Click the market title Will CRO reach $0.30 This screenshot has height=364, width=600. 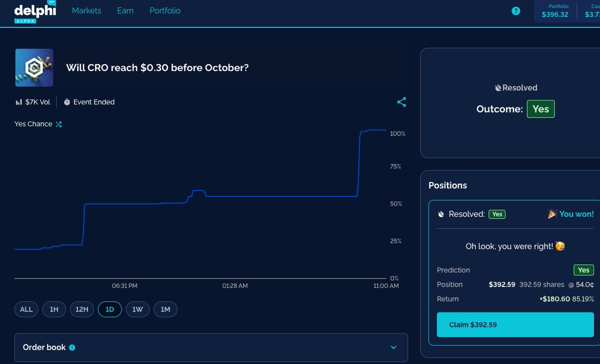157,67
